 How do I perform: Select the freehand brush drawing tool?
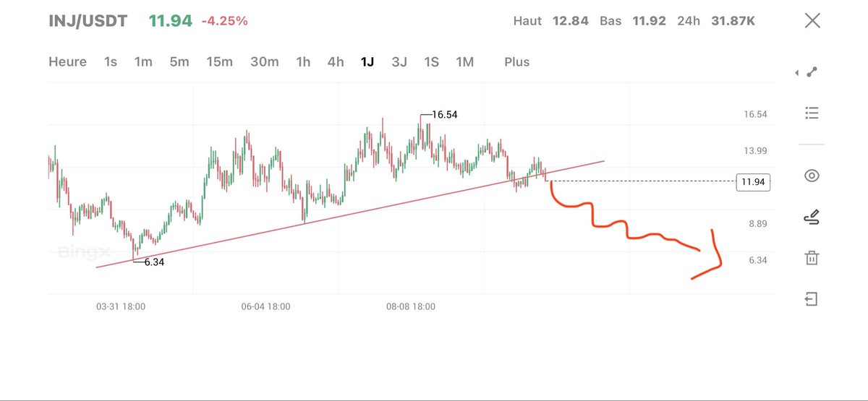click(x=812, y=217)
